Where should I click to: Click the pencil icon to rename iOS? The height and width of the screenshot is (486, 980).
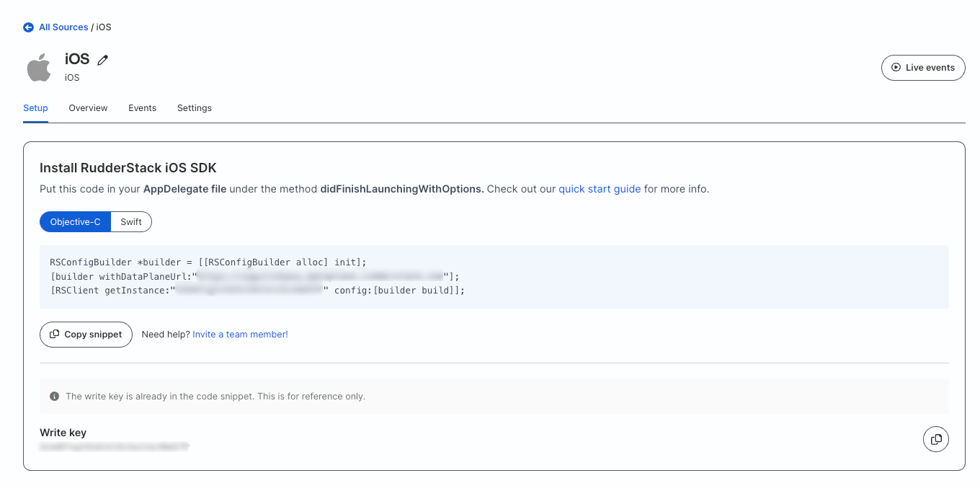[x=103, y=61]
